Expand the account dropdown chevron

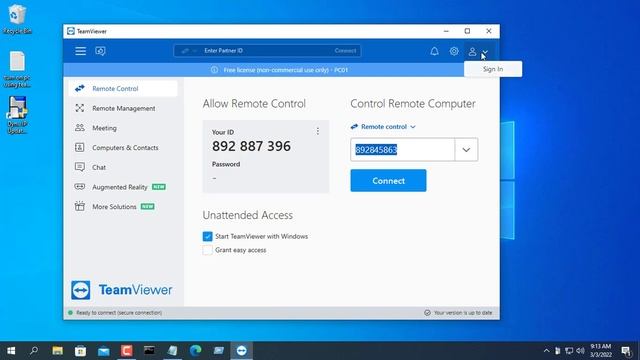tap(485, 52)
